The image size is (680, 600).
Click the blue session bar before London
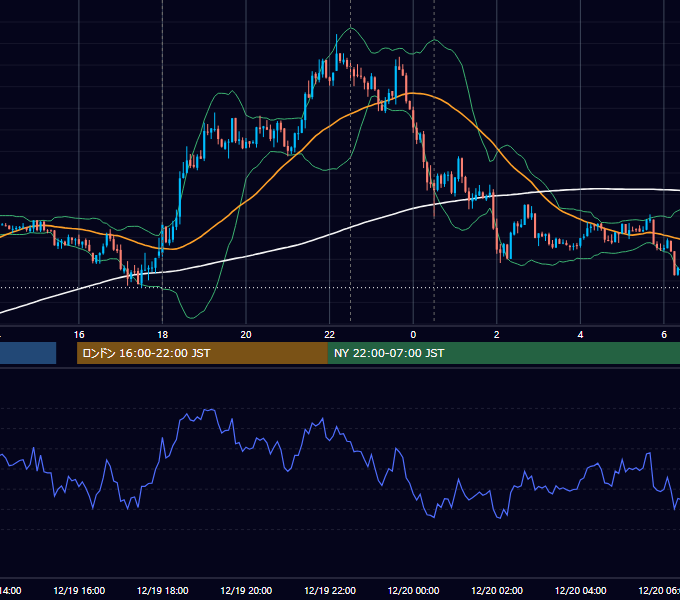[28, 353]
